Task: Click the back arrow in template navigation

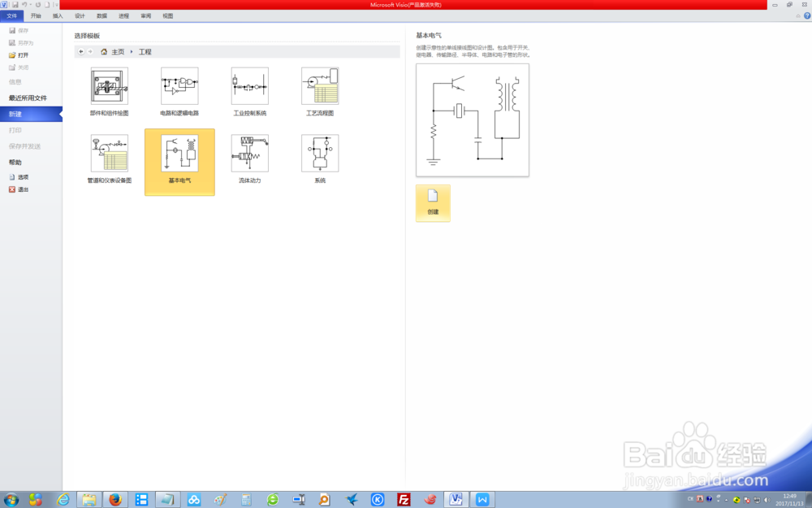Action: 80,51
